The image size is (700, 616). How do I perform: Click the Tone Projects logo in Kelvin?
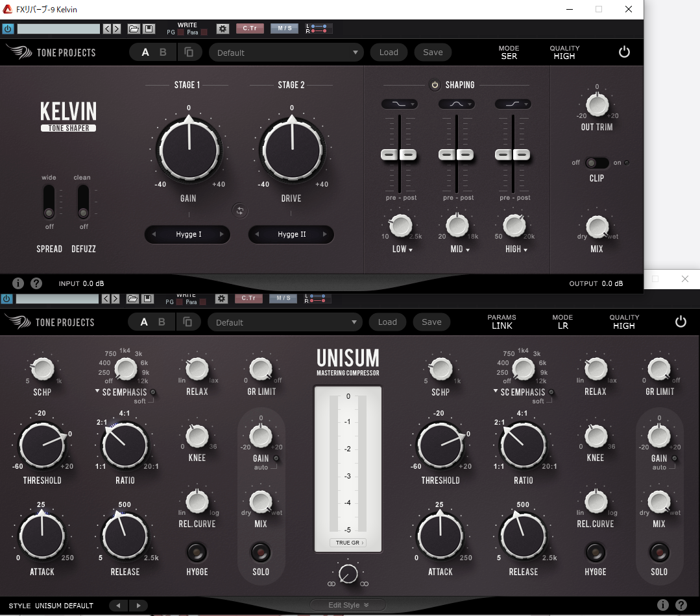coord(51,53)
